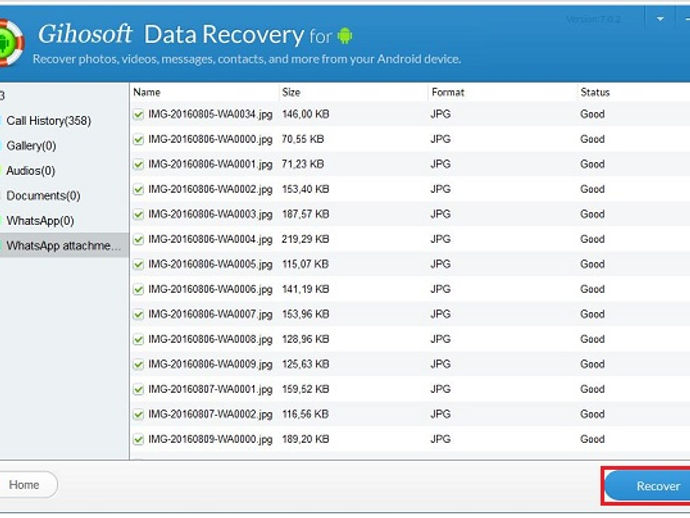Viewport: 690px width, 518px height.
Task: Show WhatsApp(0) messages category
Action: tap(40, 220)
